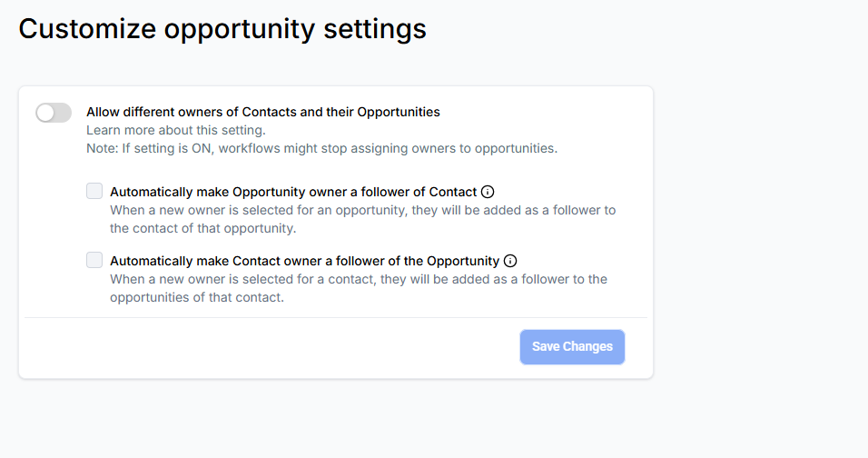Click the 'Customize opportunity settings' heading
The image size is (868, 458).
point(222,28)
